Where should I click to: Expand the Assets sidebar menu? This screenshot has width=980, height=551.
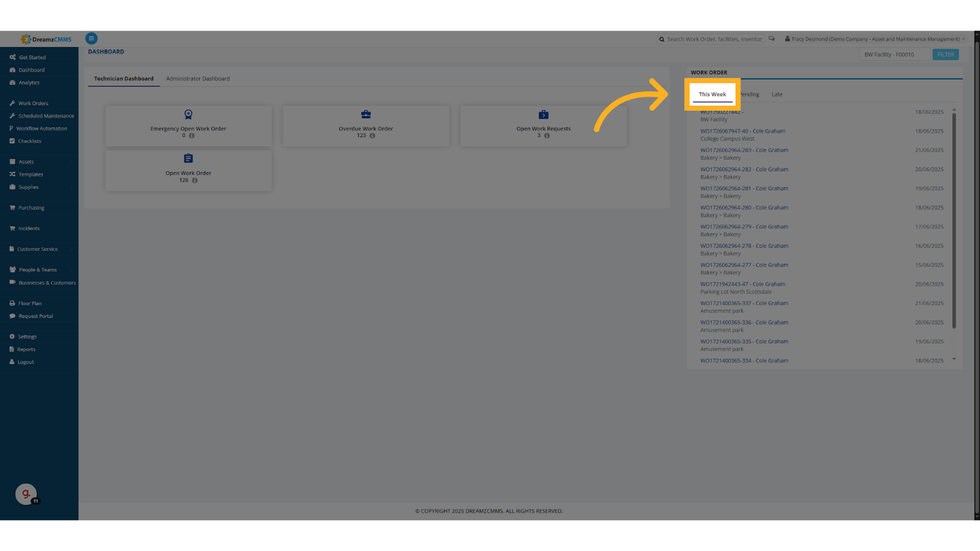(x=39, y=162)
